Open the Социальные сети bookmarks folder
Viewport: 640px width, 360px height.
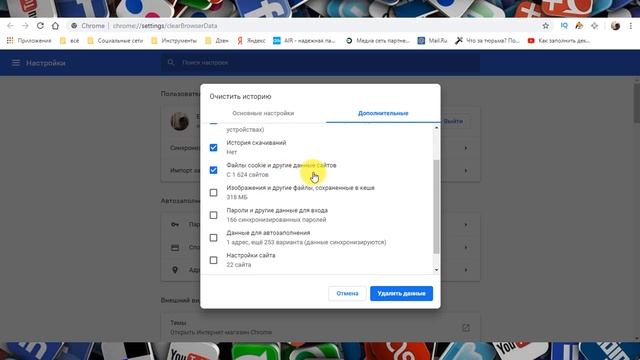coord(115,41)
